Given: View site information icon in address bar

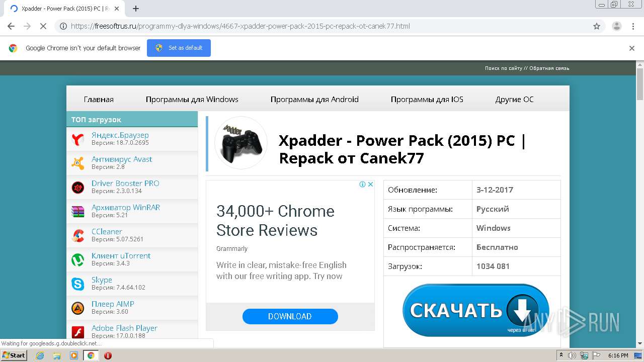Looking at the screenshot, I should tap(63, 26).
